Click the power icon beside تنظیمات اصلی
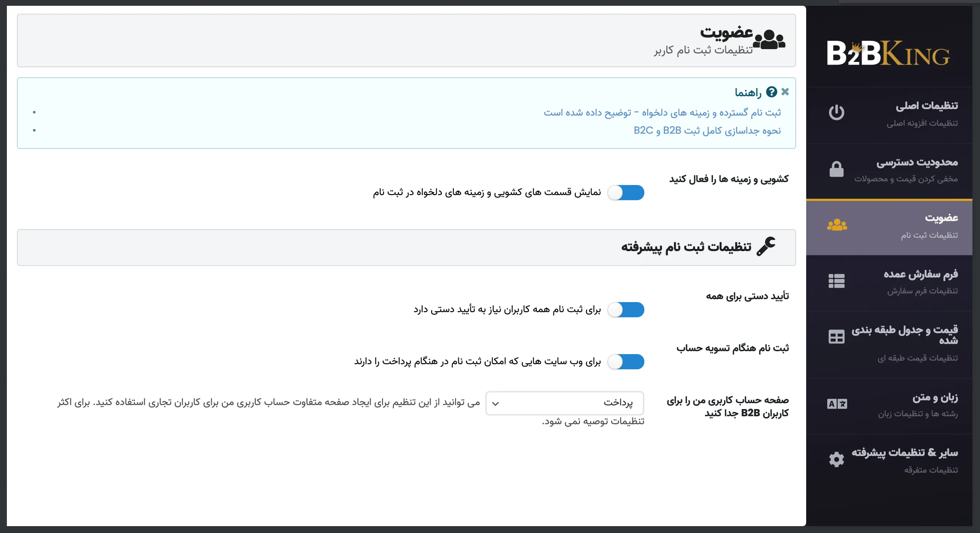This screenshot has width=980, height=533. 836,112
